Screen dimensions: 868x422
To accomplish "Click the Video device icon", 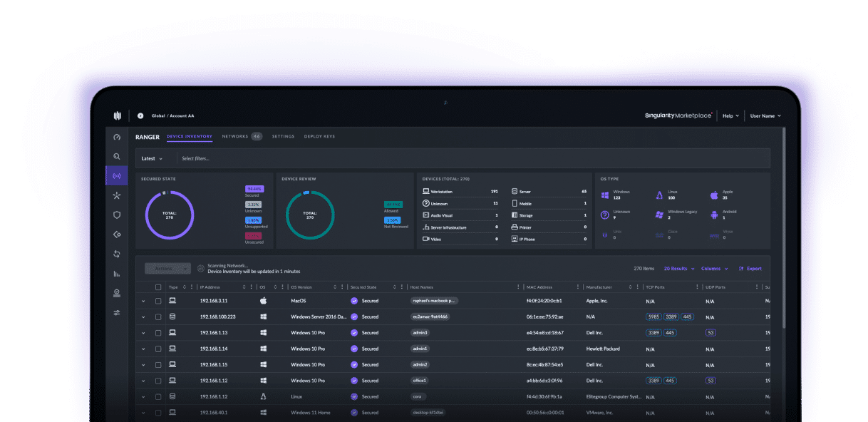I will click(426, 239).
